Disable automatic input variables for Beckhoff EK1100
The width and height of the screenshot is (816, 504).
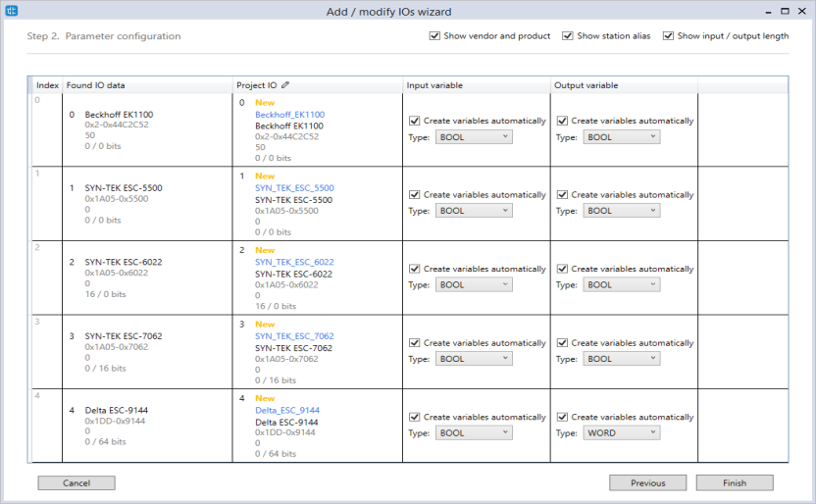(x=414, y=121)
